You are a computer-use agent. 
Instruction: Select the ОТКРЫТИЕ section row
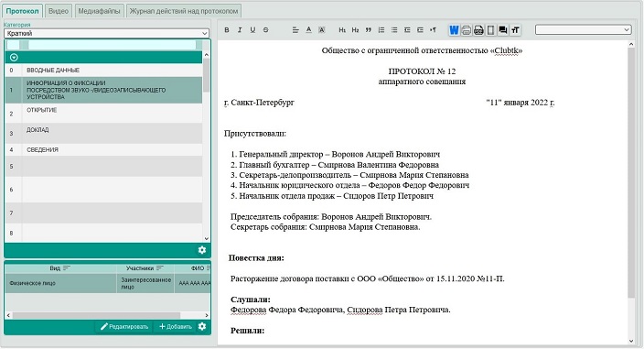coord(103,114)
